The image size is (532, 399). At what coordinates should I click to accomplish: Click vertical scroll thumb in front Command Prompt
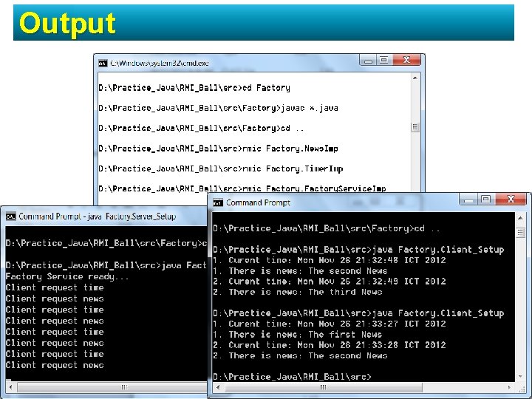520,233
